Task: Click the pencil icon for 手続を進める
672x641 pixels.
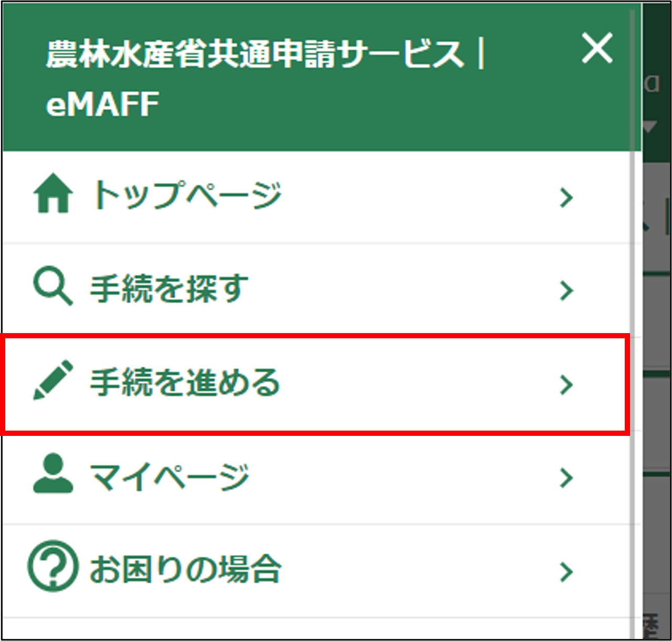Action: pos(52,380)
